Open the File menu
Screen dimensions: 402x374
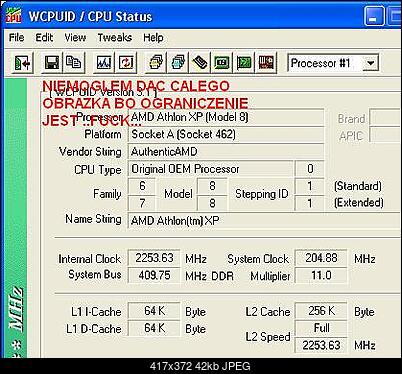[16, 37]
